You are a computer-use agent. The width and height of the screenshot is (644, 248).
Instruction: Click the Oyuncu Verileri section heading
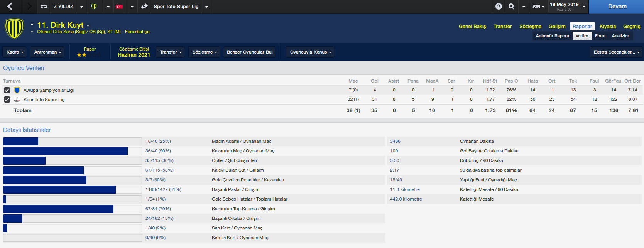(24, 68)
